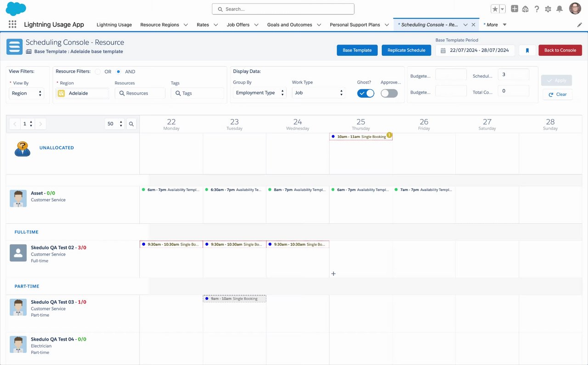Open the Resource Regions tab
The width and height of the screenshot is (588, 365).
[x=159, y=25]
